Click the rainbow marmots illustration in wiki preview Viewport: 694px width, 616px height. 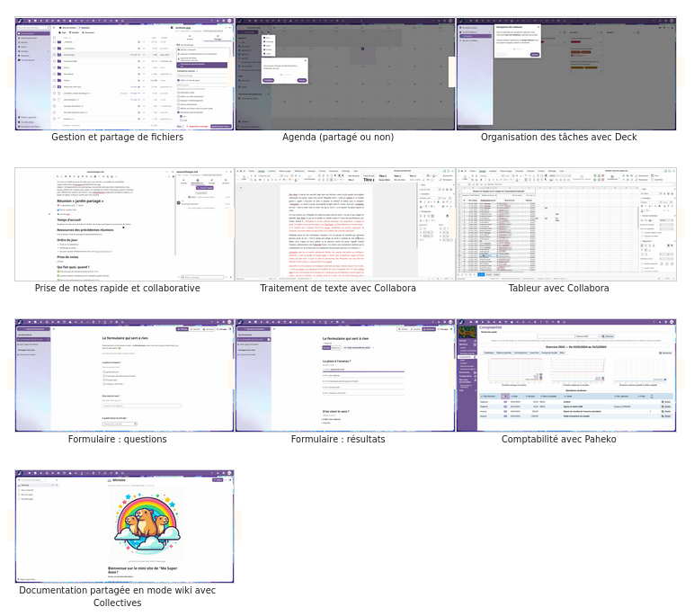[147, 525]
